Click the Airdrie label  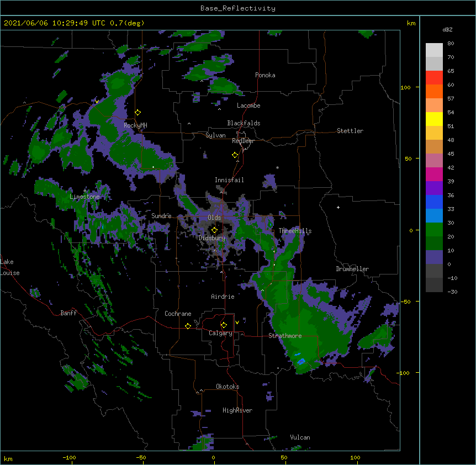(x=223, y=297)
